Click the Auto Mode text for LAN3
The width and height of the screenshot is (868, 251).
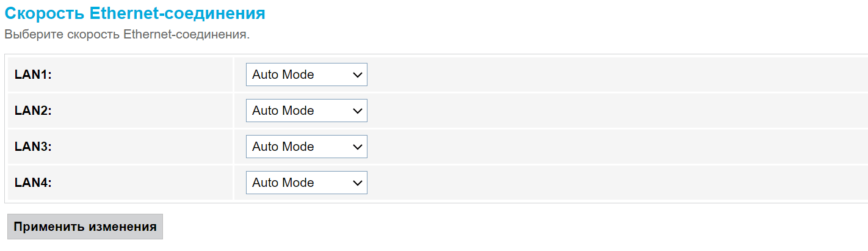coord(283,147)
